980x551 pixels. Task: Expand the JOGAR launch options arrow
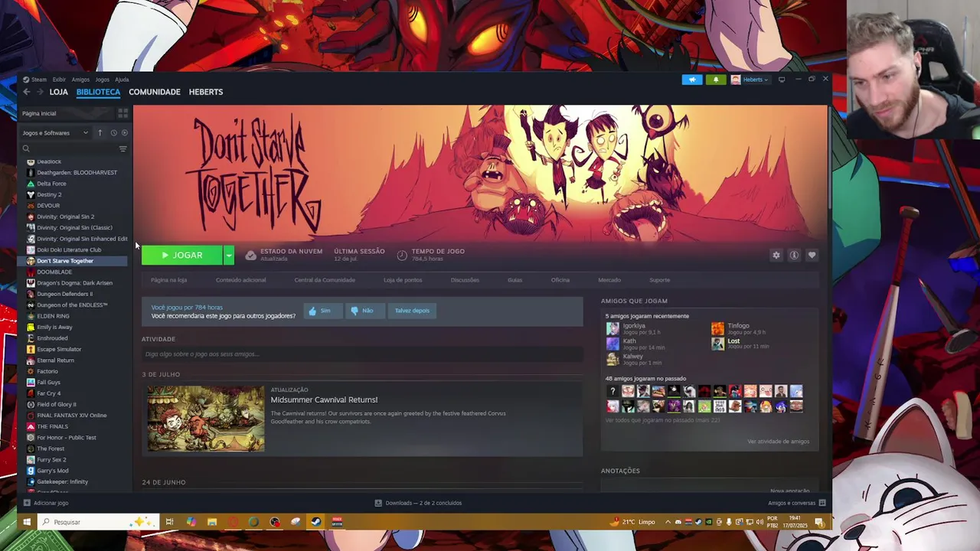pos(228,256)
